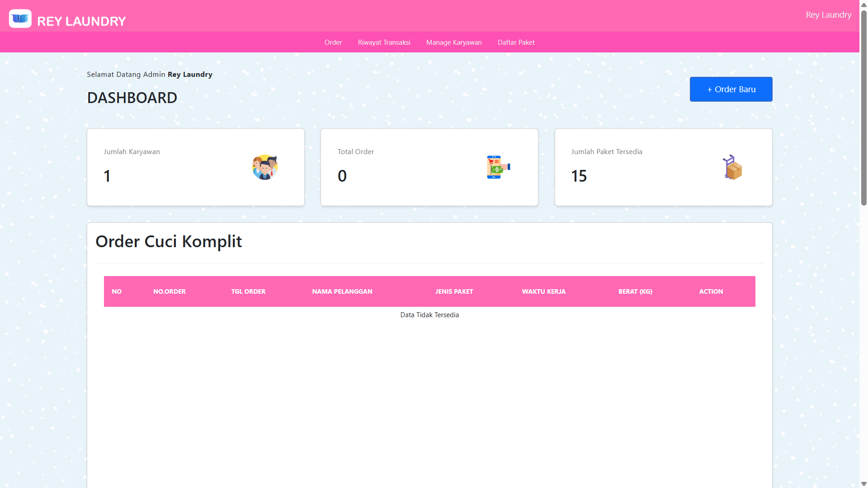Open the Order menu item
The image size is (868, 488).
click(x=333, y=42)
